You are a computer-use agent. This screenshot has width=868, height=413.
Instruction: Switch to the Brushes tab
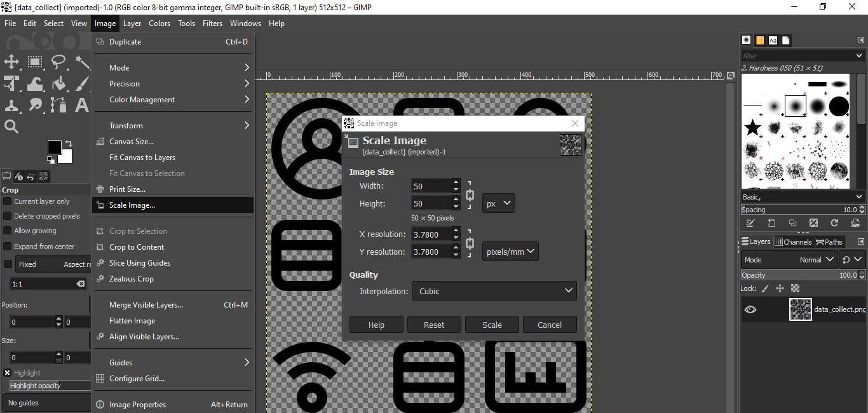tap(747, 40)
